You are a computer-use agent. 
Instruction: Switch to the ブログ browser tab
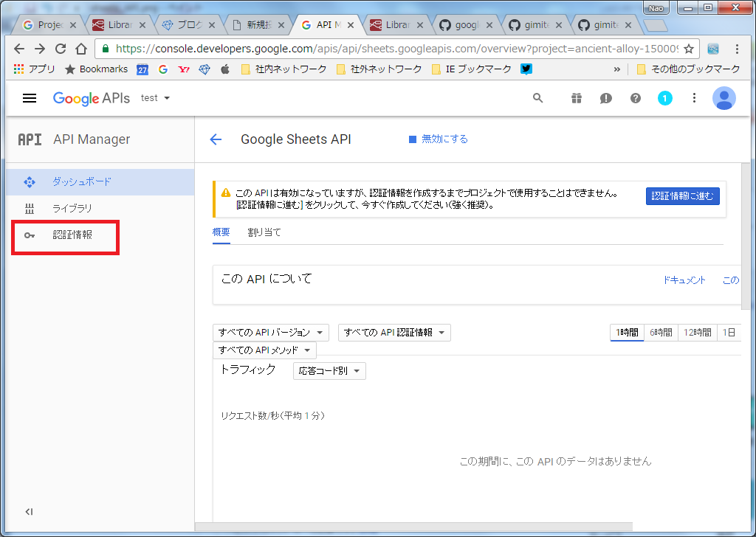tap(188, 25)
